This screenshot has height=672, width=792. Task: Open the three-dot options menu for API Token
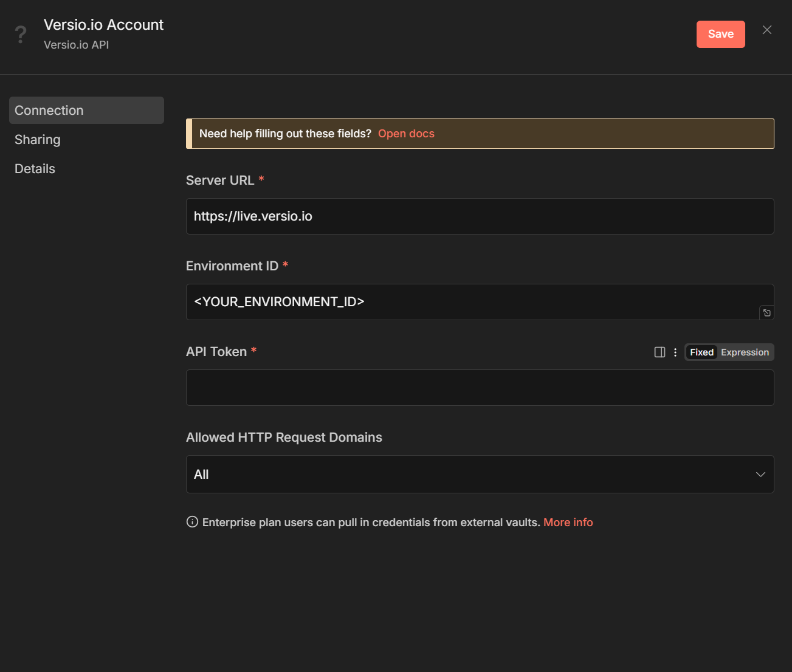click(675, 352)
